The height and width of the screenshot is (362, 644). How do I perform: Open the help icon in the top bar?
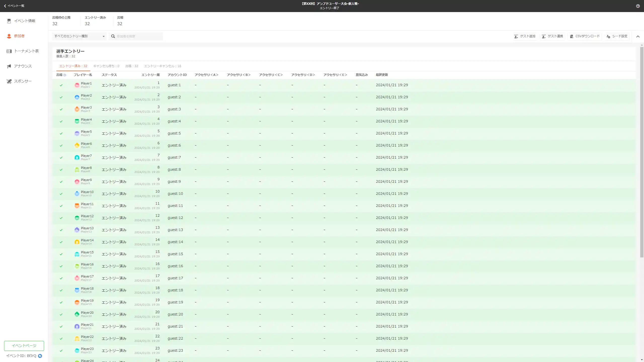click(x=638, y=6)
